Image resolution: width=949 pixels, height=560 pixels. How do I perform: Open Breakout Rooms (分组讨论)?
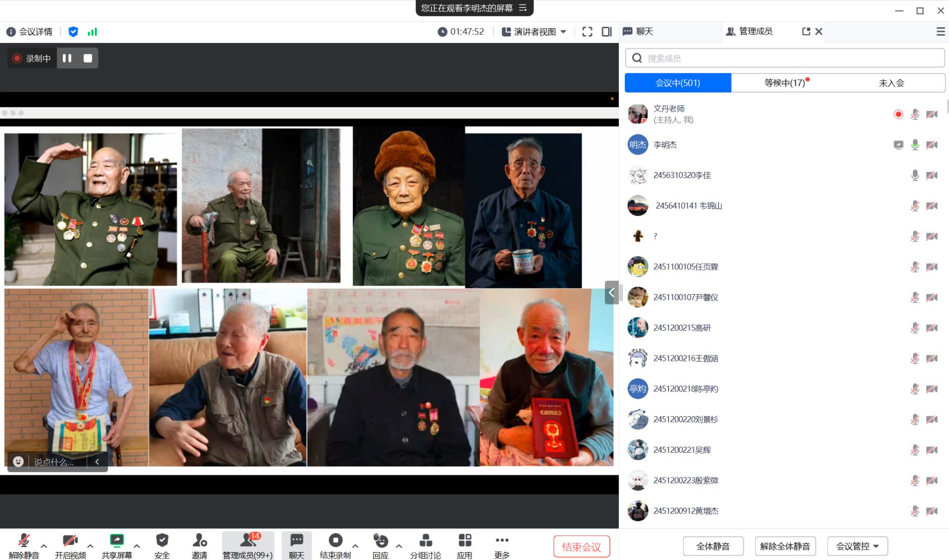pyautogui.click(x=425, y=540)
